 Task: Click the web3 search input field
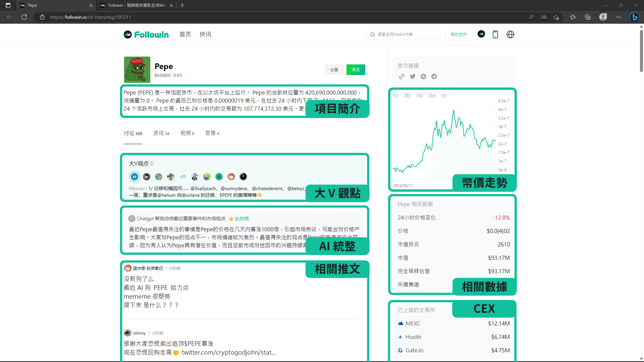(406, 35)
